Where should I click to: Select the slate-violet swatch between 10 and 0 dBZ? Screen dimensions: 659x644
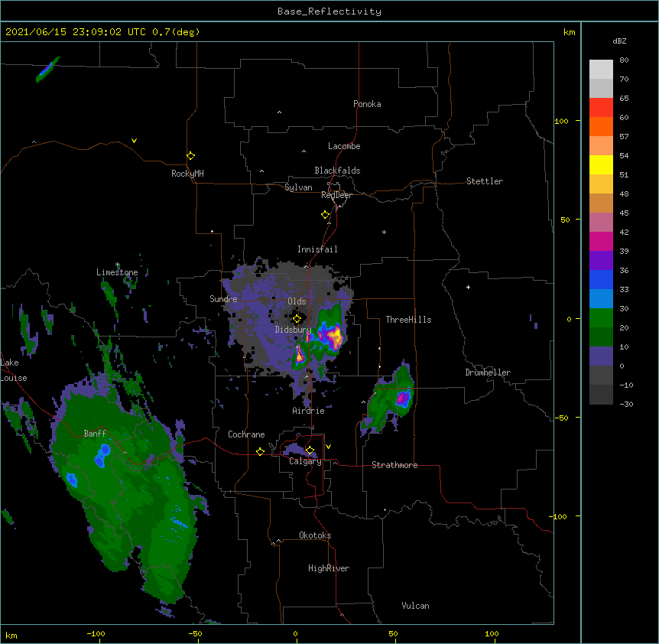point(601,356)
